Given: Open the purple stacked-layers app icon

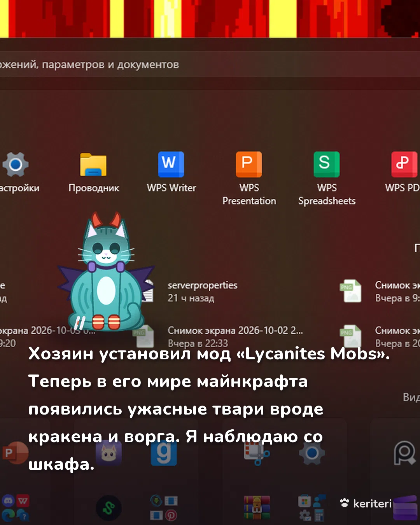Looking at the screenshot, I should click(405, 508).
